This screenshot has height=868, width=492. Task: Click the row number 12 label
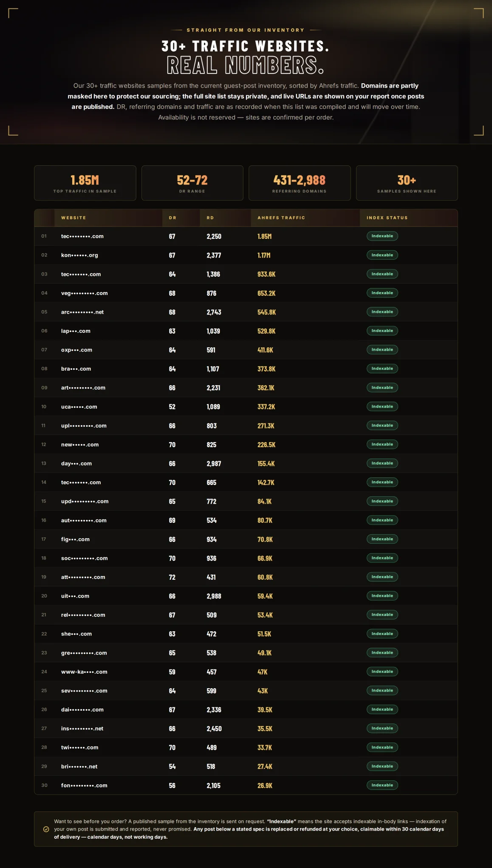(x=44, y=444)
